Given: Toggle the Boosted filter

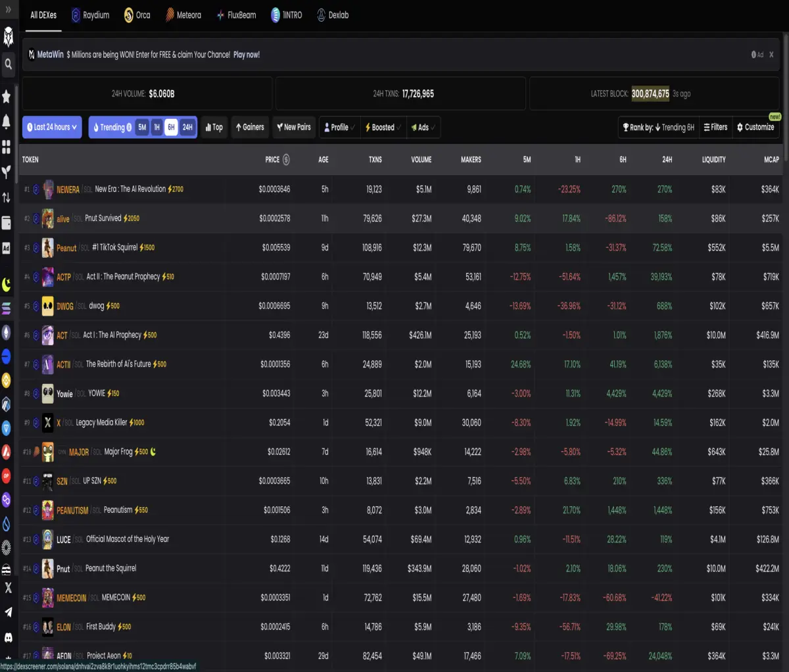Looking at the screenshot, I should click(383, 128).
